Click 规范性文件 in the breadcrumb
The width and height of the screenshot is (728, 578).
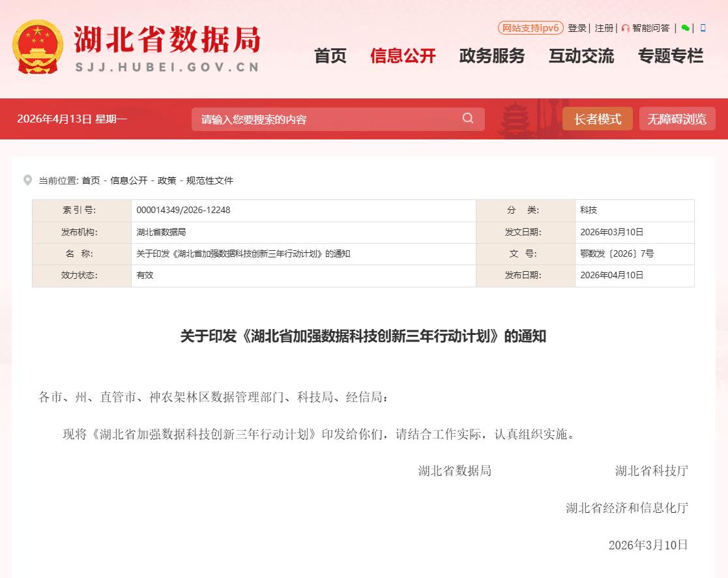pyautogui.click(x=209, y=181)
